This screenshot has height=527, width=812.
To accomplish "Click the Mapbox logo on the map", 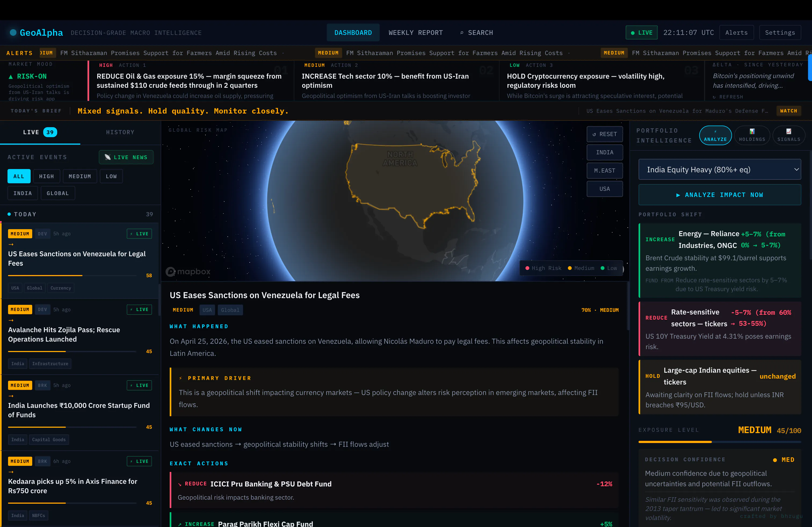I will (188, 272).
